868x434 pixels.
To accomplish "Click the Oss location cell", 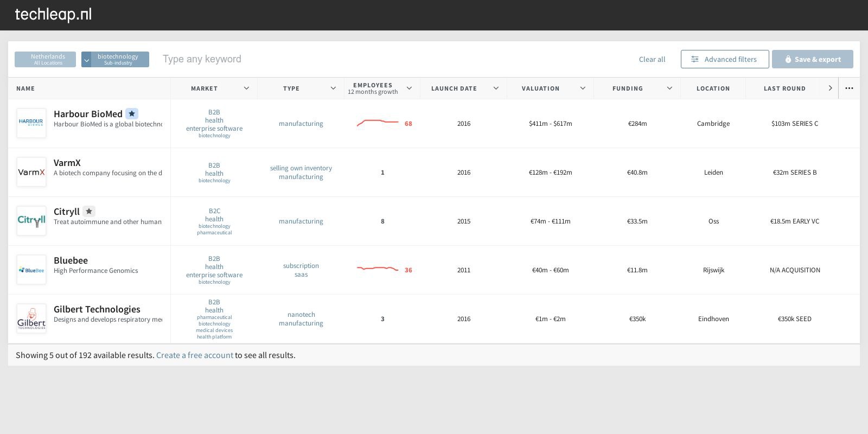I will tap(713, 221).
